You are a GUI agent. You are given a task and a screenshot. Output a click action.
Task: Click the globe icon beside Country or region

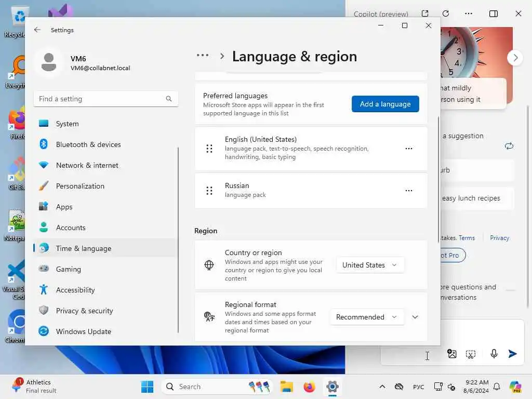point(209,265)
